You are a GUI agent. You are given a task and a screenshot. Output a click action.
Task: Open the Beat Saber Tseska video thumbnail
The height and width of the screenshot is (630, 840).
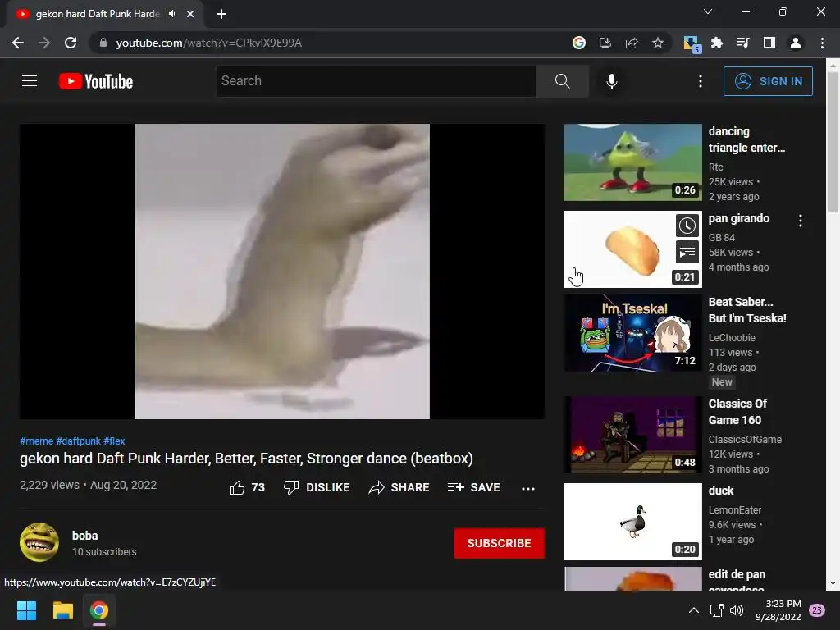coord(632,333)
